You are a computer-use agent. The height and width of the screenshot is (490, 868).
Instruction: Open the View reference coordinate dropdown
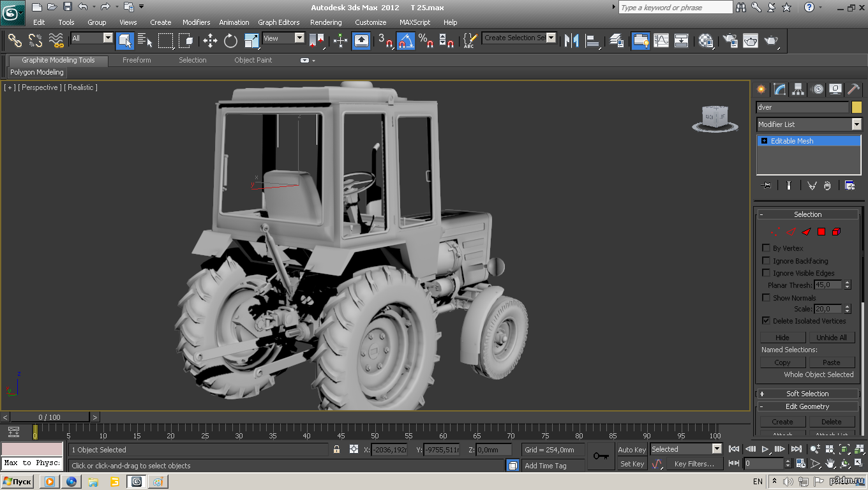(283, 38)
